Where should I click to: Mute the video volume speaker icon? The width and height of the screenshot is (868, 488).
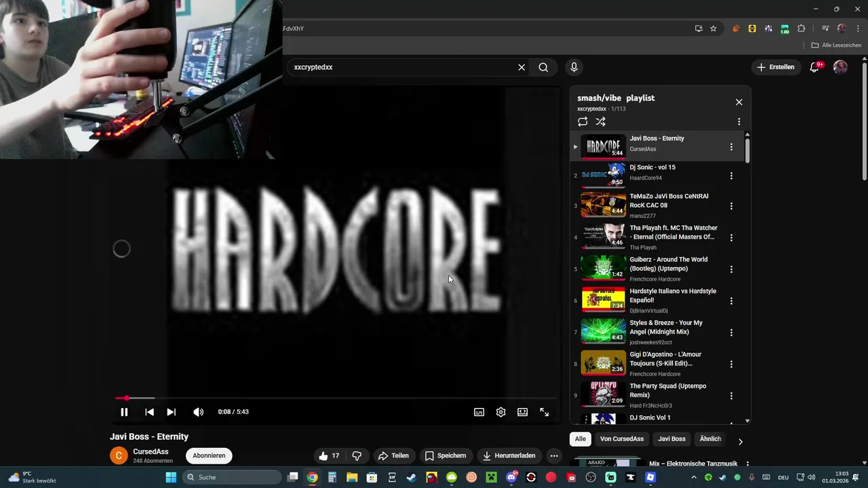tap(198, 412)
